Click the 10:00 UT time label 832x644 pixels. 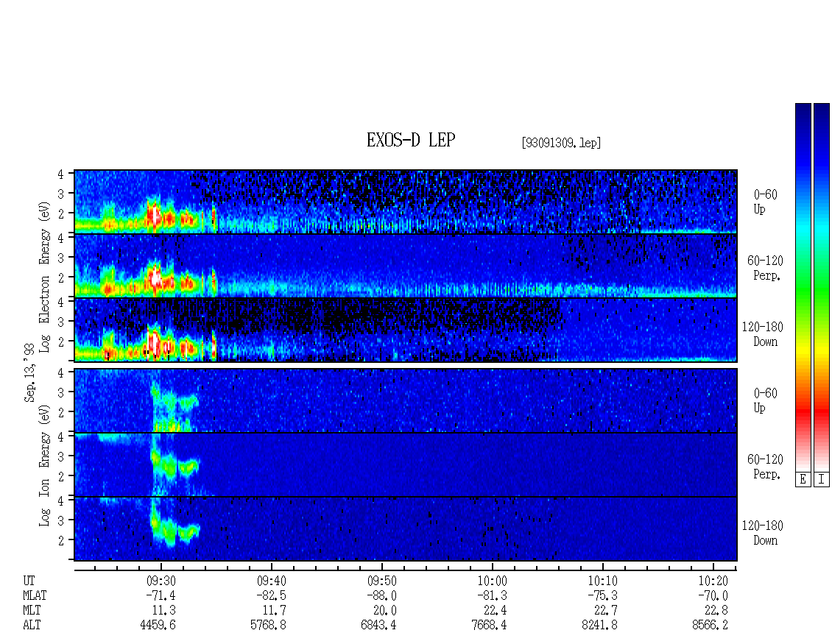(492, 581)
